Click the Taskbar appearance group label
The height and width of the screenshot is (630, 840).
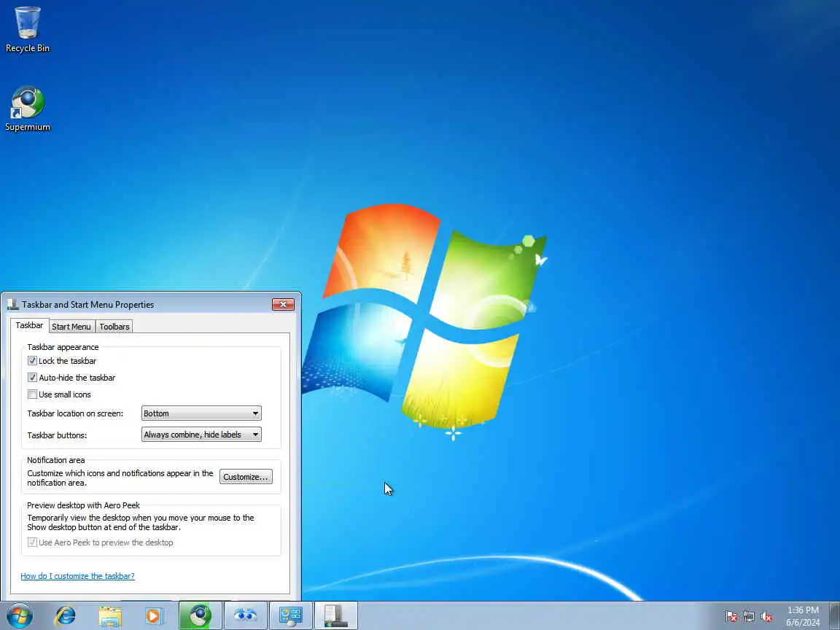pos(63,347)
